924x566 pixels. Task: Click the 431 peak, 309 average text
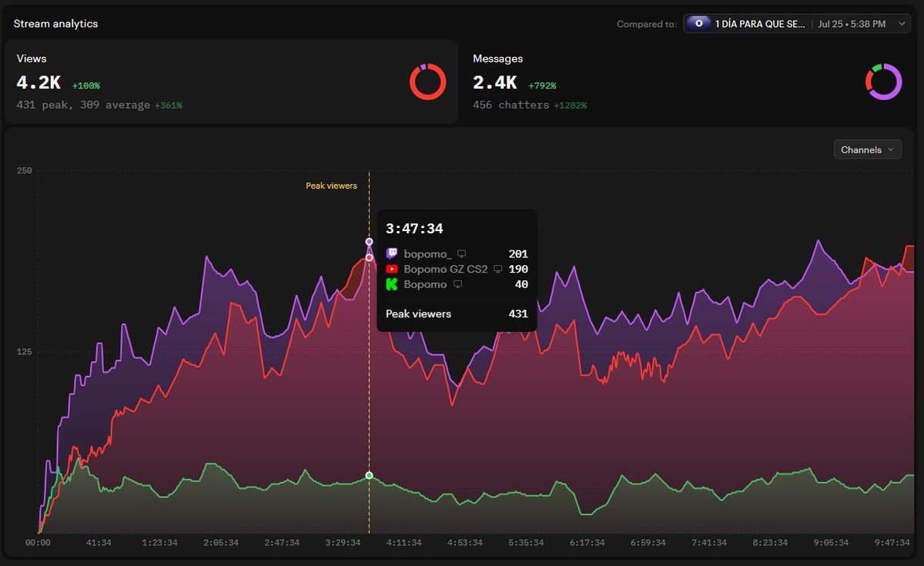(x=83, y=105)
